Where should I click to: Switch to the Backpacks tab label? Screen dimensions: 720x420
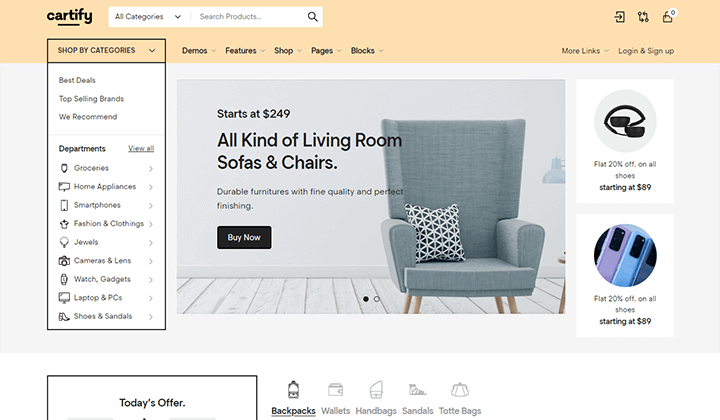click(293, 411)
